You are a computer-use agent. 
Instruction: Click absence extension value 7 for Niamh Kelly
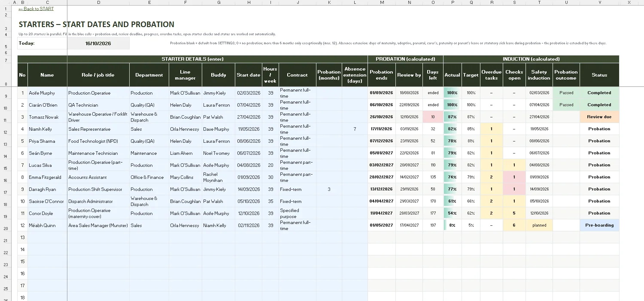355,129
